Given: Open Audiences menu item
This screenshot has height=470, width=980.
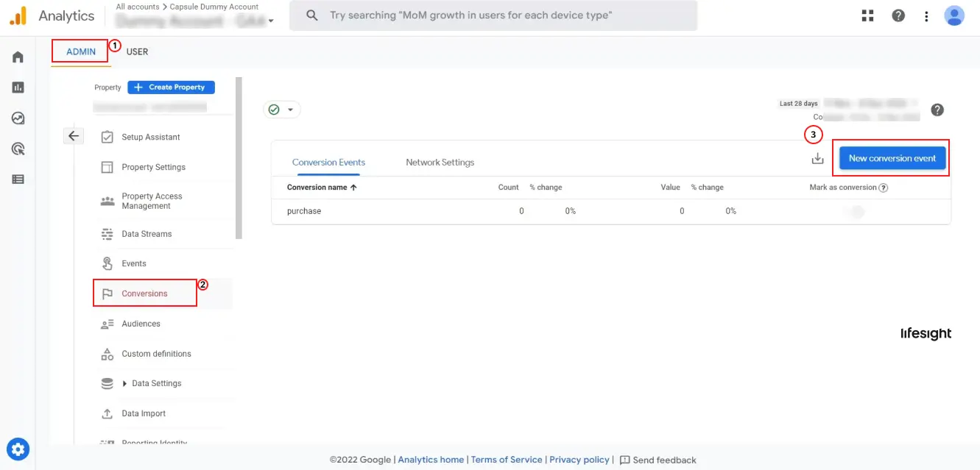Looking at the screenshot, I should (141, 324).
